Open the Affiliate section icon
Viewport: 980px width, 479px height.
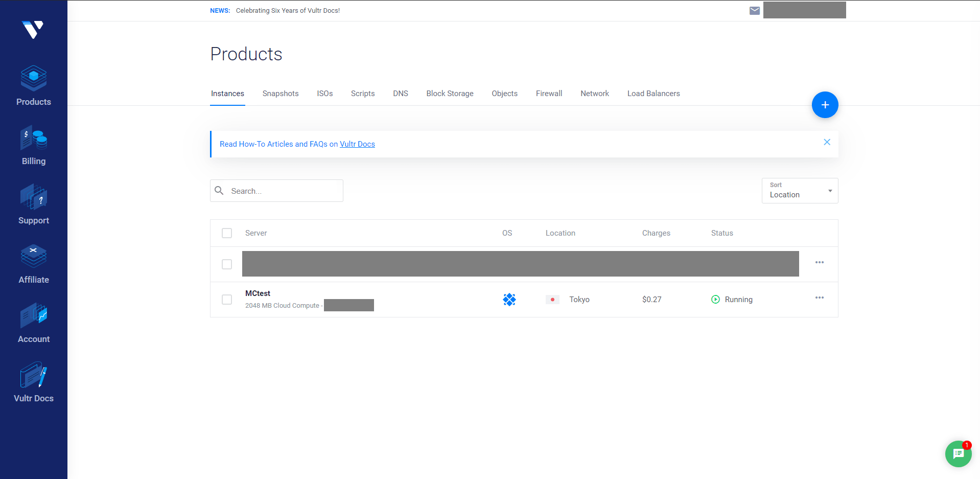pos(34,257)
